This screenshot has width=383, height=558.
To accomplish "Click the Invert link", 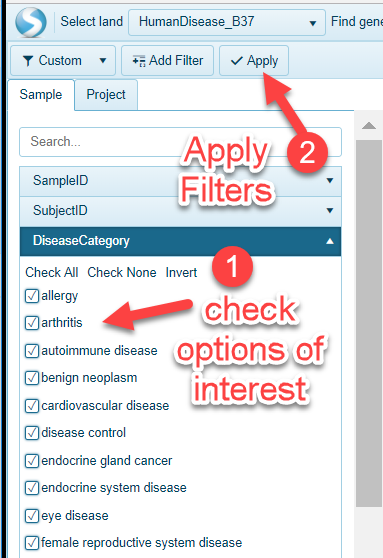I will click(181, 273).
